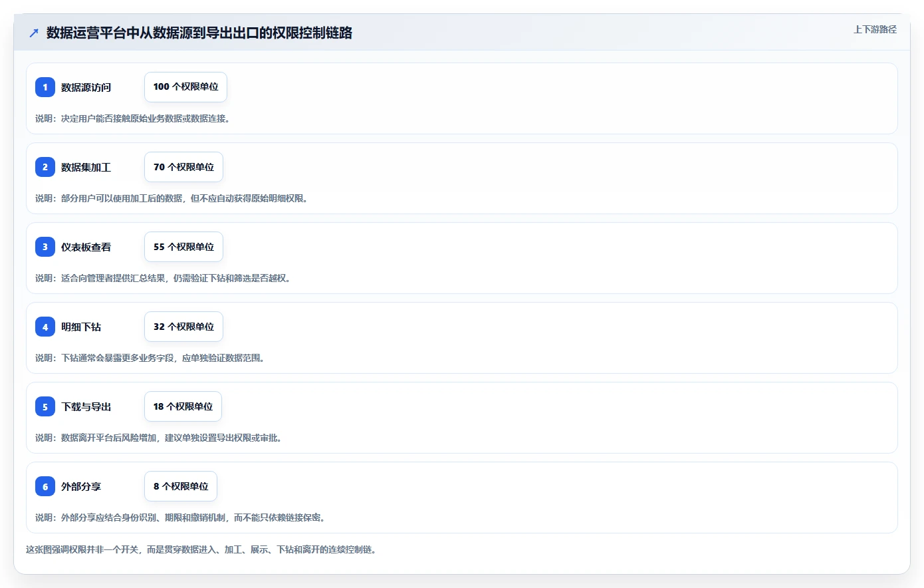Viewport: 924px width, 588px height.
Task: Select the '32 个权限单位' value chip
Action: 183,327
